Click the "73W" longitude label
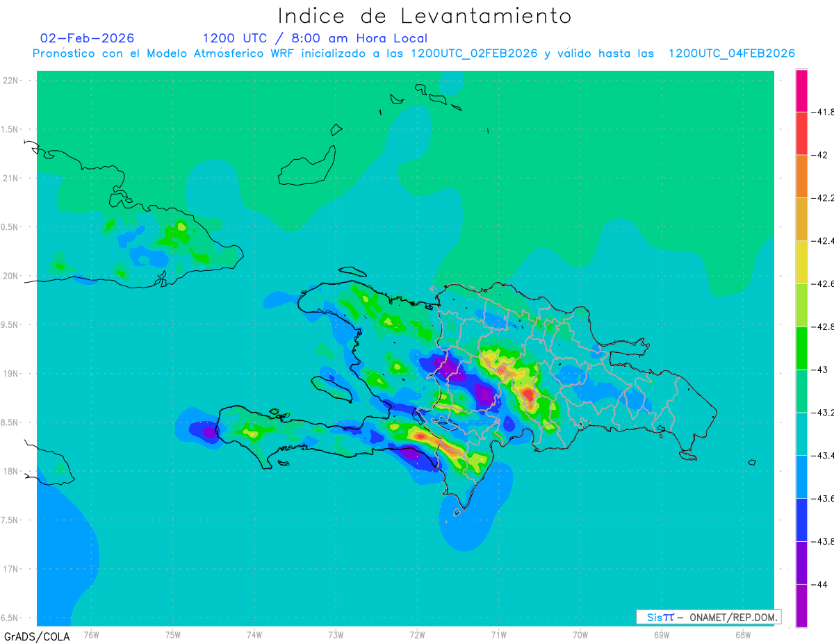This screenshot has height=644, width=834. [x=336, y=634]
